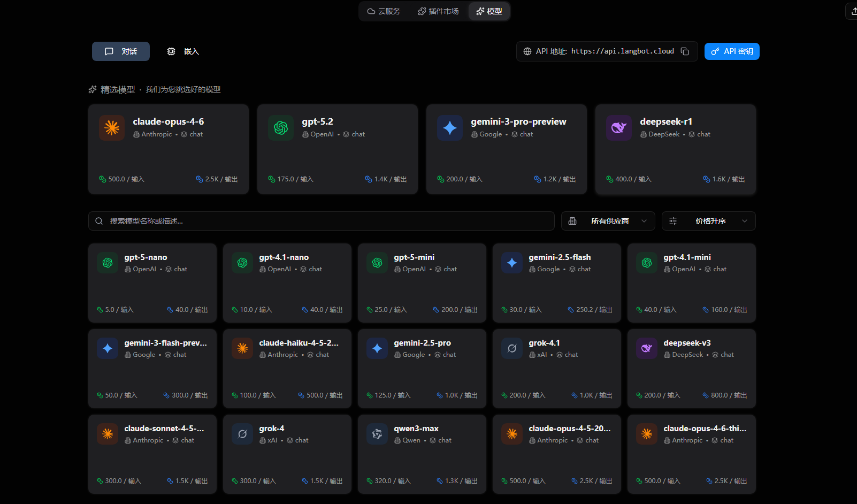
Task: Click the OpenAI icon on gpt-5-mini card
Action: (x=377, y=263)
